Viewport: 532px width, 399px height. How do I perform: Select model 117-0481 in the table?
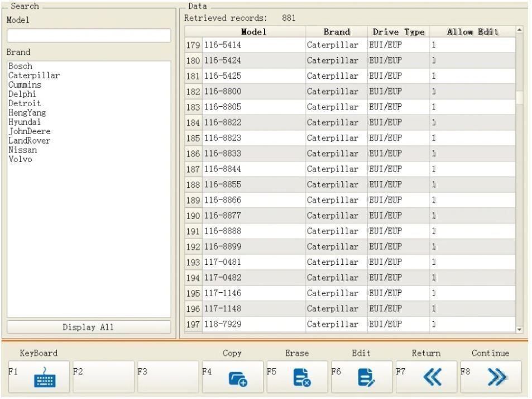pos(254,262)
